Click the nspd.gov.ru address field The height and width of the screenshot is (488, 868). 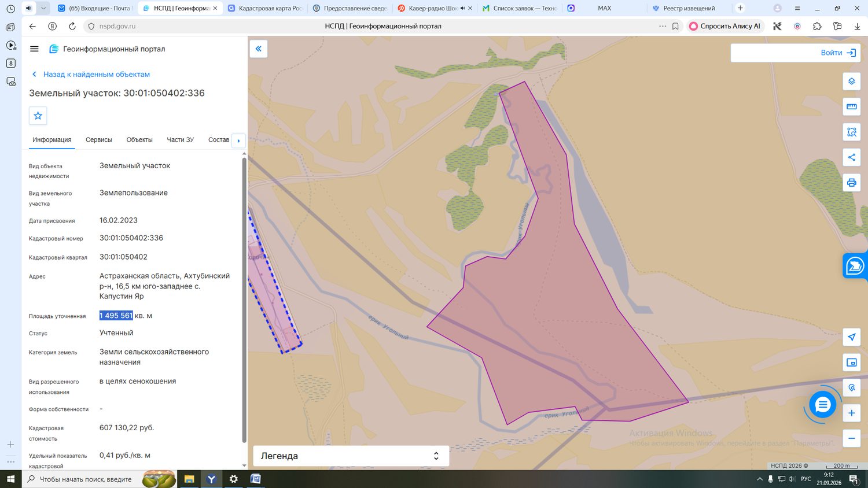pyautogui.click(x=117, y=26)
